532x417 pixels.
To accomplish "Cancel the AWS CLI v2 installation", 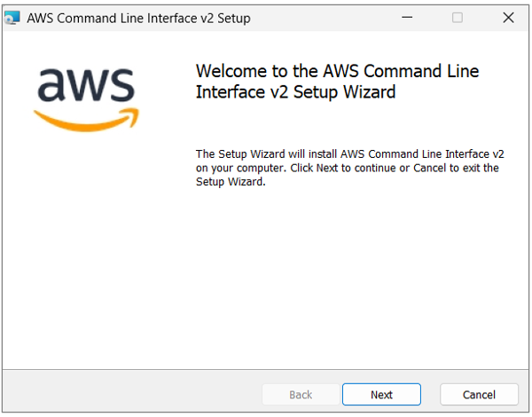I will pyautogui.click(x=479, y=395).
